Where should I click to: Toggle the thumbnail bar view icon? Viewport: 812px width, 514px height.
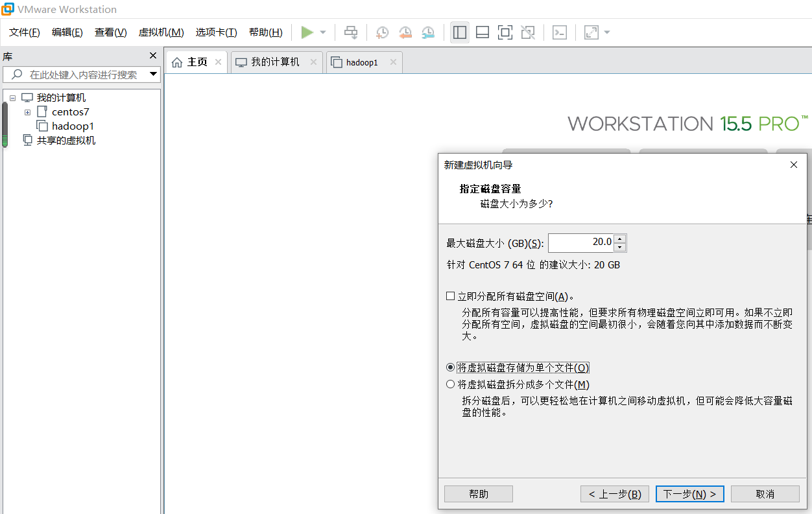[x=483, y=32]
